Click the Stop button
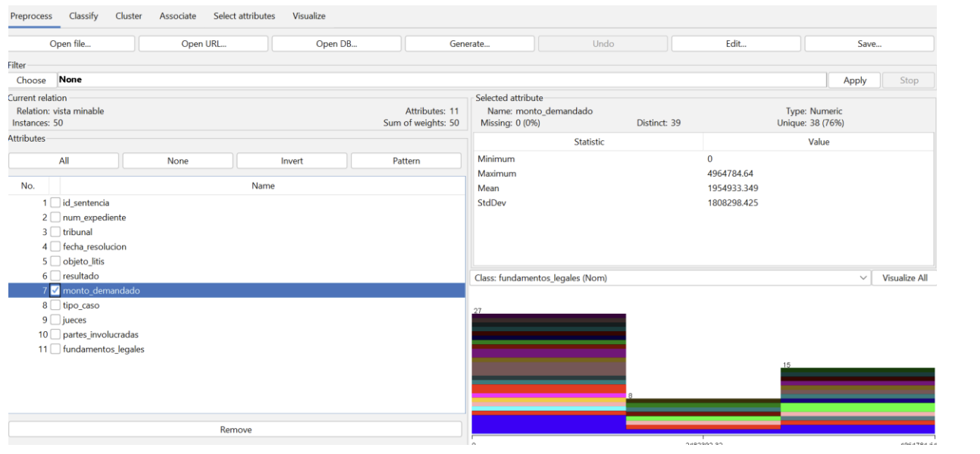Screen dimensions: 980x454 (909, 80)
